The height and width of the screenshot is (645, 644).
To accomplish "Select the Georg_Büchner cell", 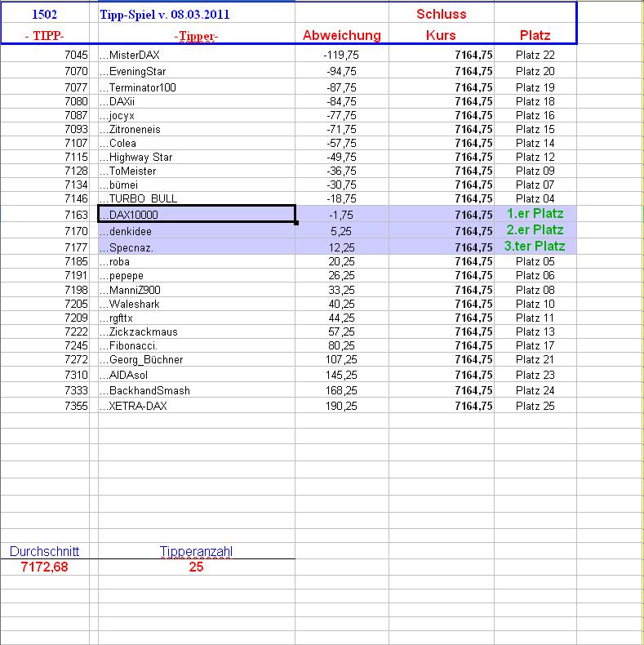I will tap(197, 359).
